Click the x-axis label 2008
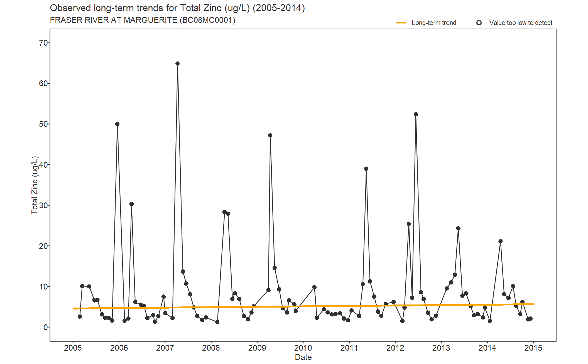588x364 pixels. coord(211,348)
